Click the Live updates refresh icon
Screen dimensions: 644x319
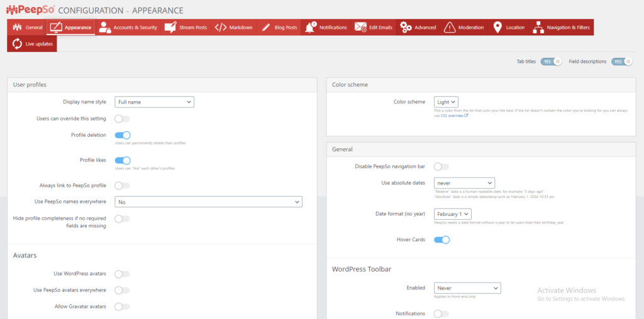pyautogui.click(x=17, y=44)
